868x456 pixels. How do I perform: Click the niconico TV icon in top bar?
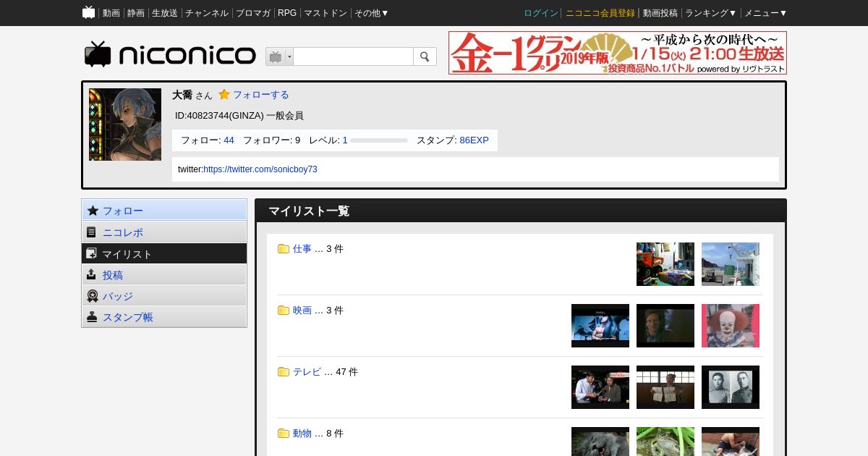[88, 12]
